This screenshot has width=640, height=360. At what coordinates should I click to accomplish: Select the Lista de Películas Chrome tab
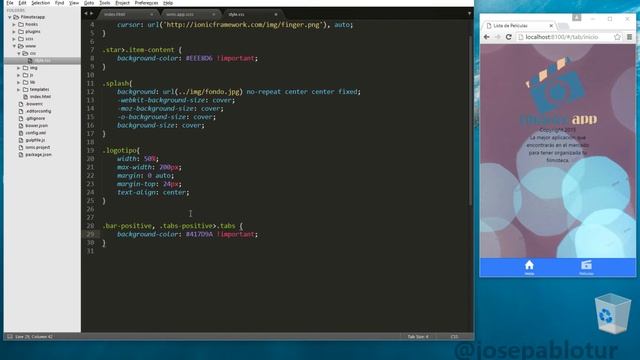(519, 25)
